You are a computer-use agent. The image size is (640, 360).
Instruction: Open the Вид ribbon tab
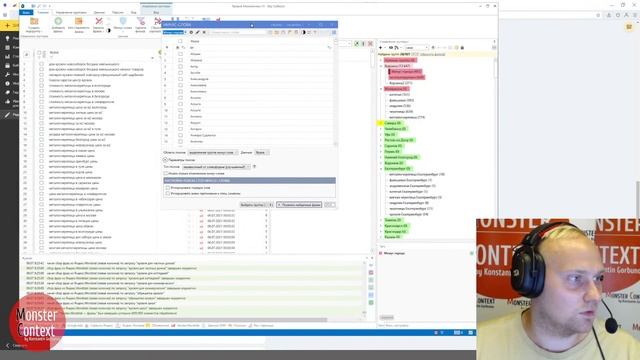133,13
